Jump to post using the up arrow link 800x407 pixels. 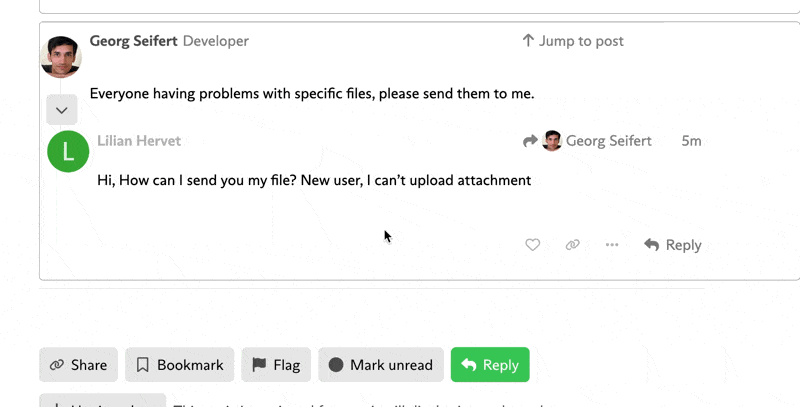tap(572, 41)
